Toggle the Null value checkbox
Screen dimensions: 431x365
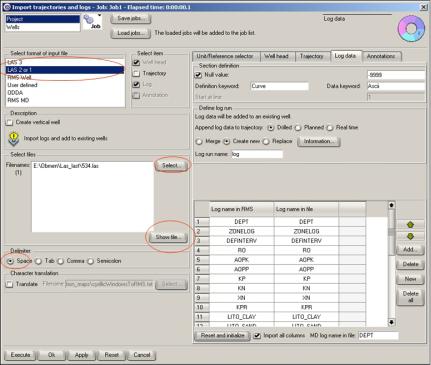(198, 75)
